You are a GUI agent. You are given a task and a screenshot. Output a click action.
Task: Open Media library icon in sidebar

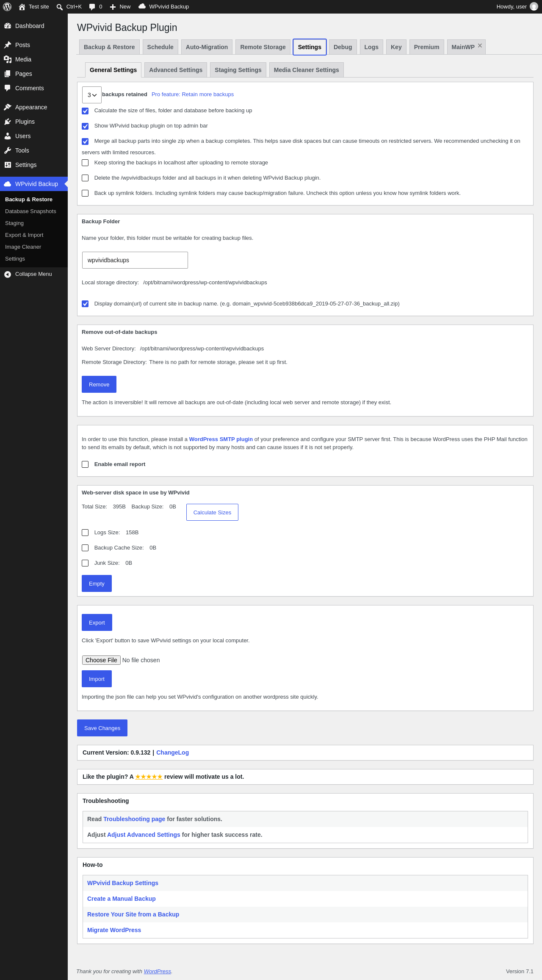8,59
